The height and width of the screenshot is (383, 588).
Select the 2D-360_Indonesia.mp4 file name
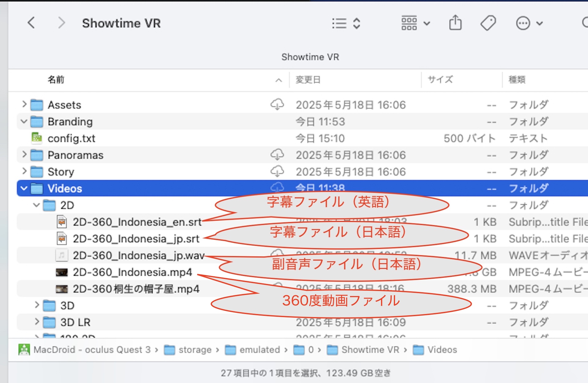coord(132,272)
